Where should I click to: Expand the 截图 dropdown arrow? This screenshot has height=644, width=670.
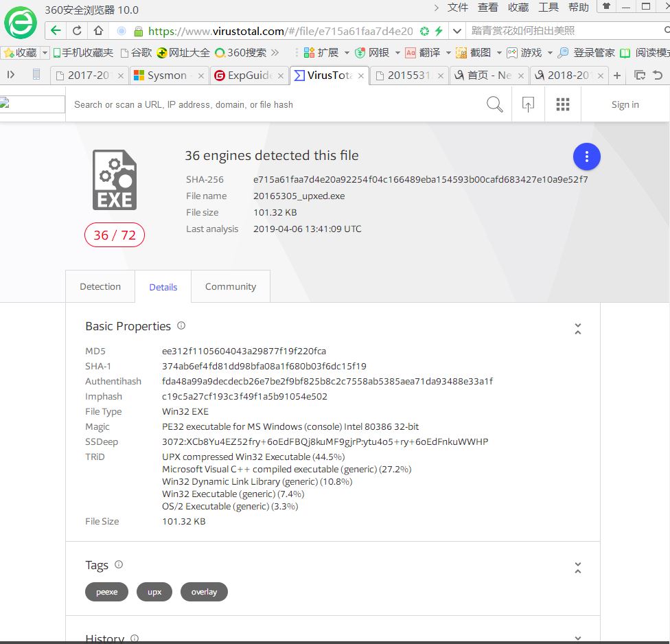[x=499, y=53]
